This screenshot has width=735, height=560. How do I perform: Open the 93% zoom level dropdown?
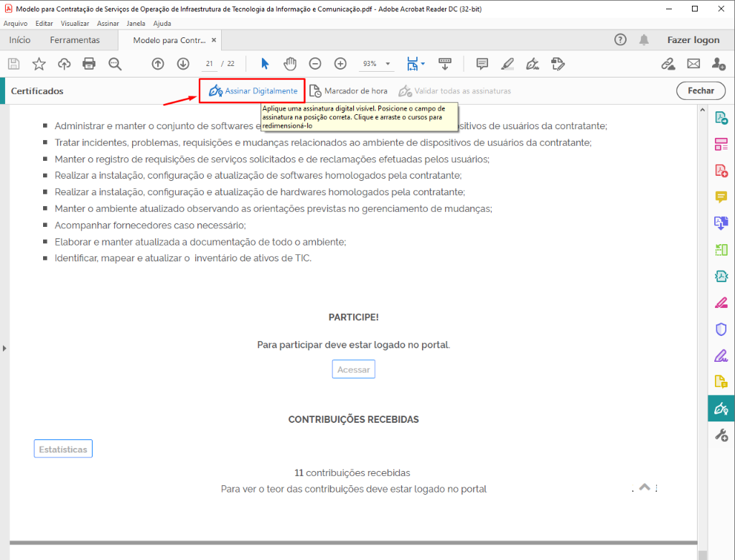(377, 64)
